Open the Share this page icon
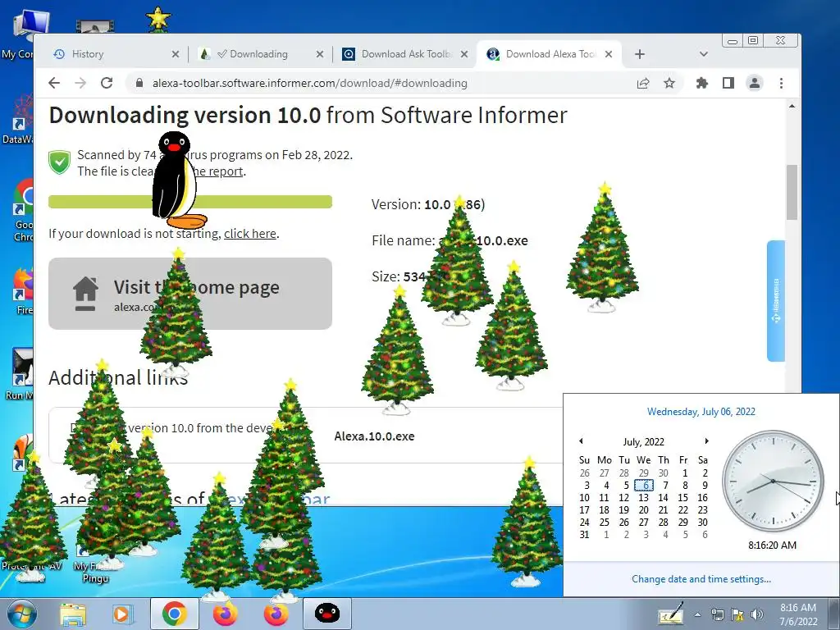Viewport: 840px width, 630px height. click(643, 83)
